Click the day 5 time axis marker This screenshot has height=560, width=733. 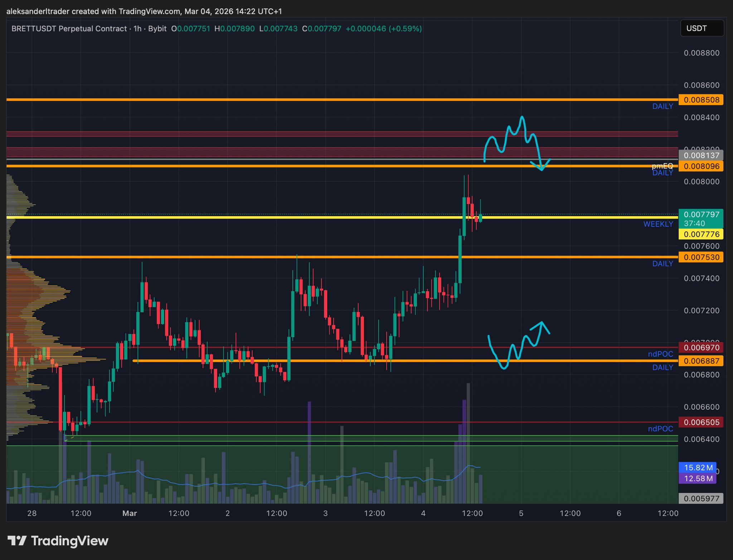tap(521, 513)
